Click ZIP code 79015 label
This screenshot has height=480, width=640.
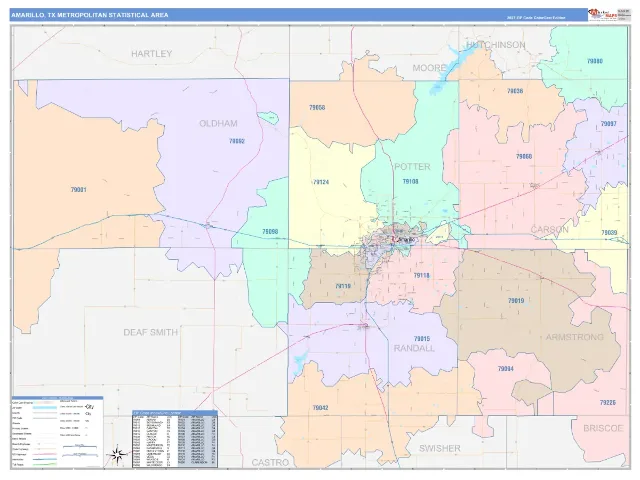click(422, 339)
